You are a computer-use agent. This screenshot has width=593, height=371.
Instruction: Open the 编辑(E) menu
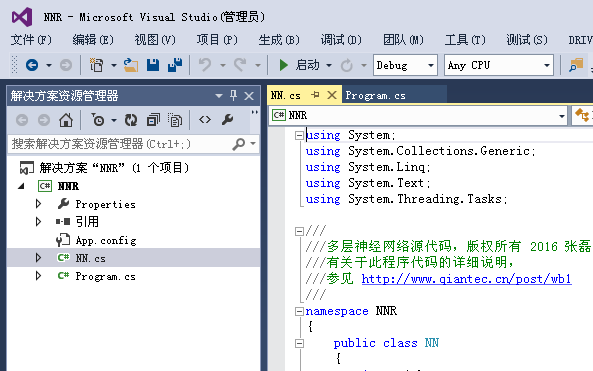pyautogui.click(x=93, y=40)
